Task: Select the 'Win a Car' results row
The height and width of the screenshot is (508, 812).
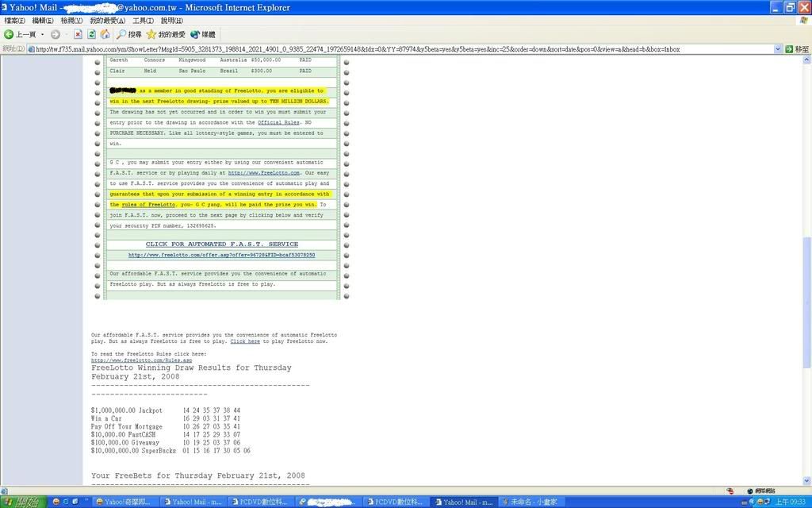Action: pyautogui.click(x=166, y=419)
